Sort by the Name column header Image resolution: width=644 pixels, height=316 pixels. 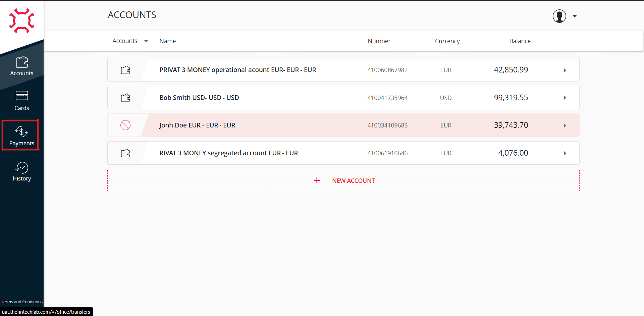pyautogui.click(x=168, y=41)
